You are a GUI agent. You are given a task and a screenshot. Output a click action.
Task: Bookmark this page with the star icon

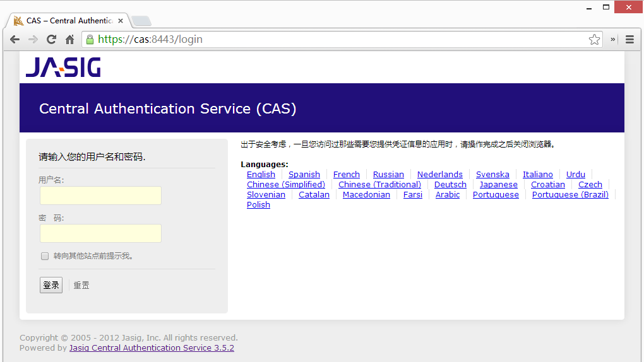click(x=594, y=39)
